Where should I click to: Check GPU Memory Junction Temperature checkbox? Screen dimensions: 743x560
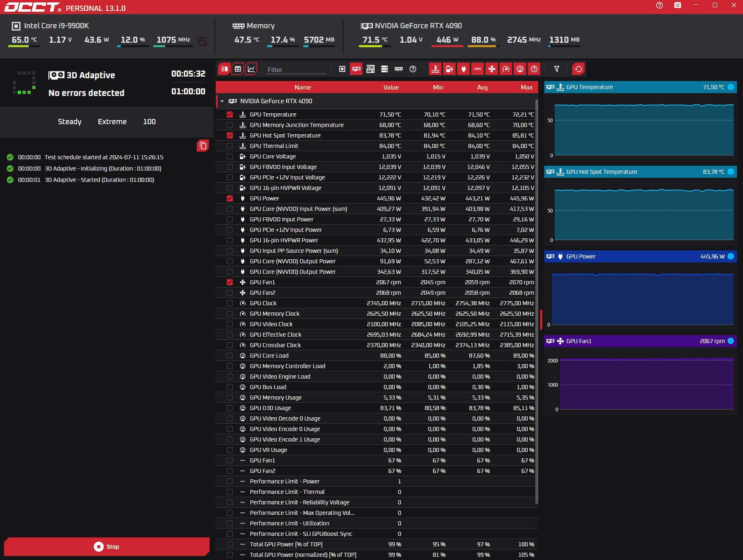point(230,125)
